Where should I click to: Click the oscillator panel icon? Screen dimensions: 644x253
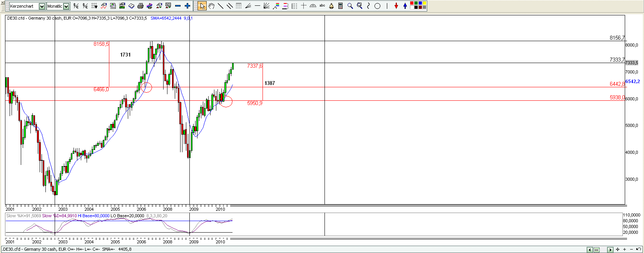coord(122,6)
